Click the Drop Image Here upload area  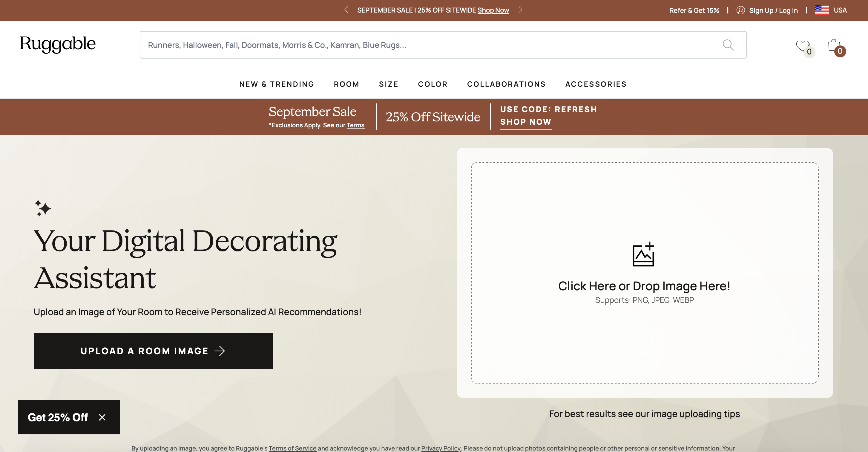coord(644,273)
